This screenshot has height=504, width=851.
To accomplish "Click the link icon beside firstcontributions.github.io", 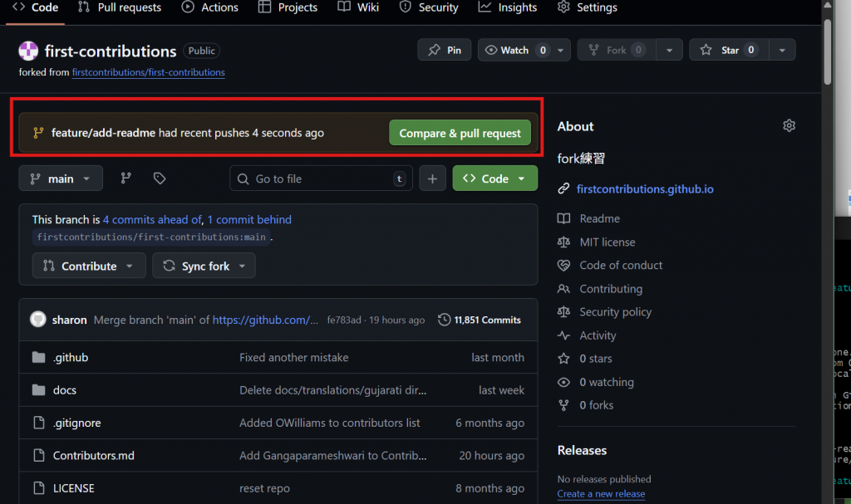I will pos(563,188).
